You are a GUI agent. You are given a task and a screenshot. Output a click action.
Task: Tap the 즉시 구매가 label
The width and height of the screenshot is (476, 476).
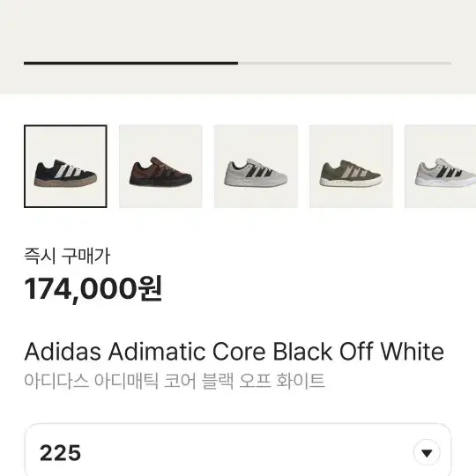click(x=67, y=257)
